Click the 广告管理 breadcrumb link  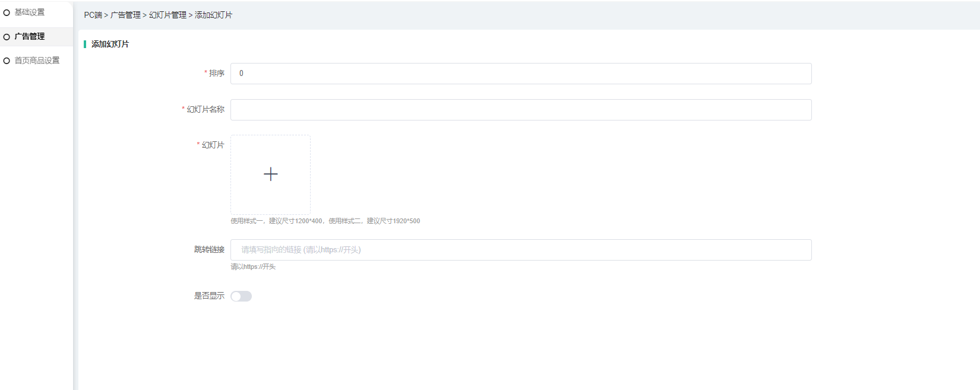(x=125, y=15)
